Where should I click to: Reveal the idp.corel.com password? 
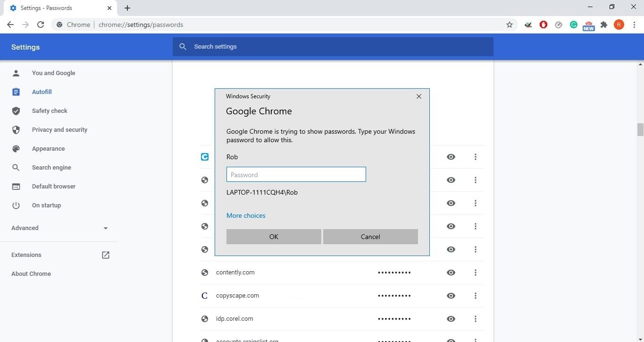click(451, 319)
